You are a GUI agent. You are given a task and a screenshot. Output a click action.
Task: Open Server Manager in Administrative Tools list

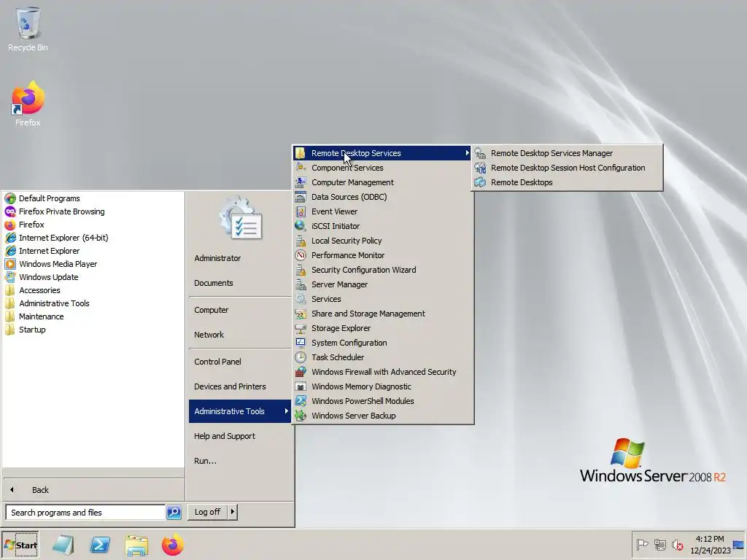click(382, 284)
